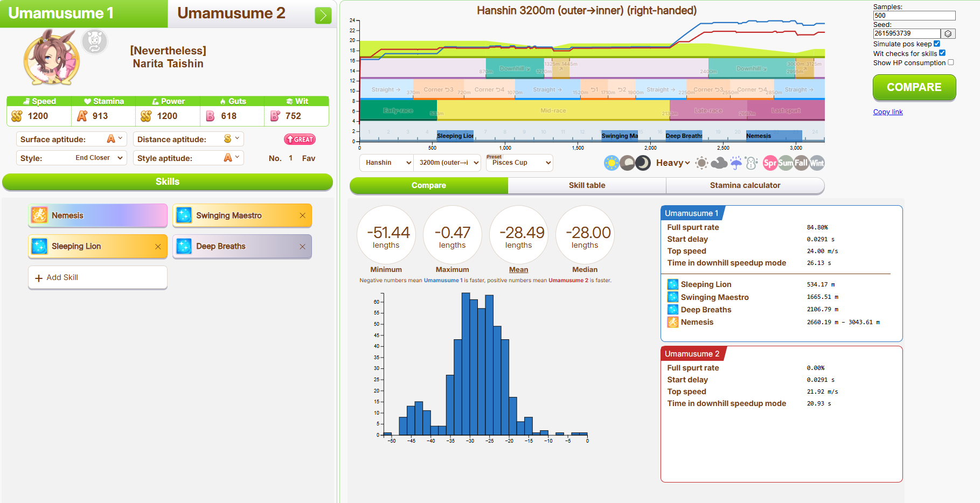980x503 pixels.
Task: Open the Skill table tab
Action: tap(587, 185)
